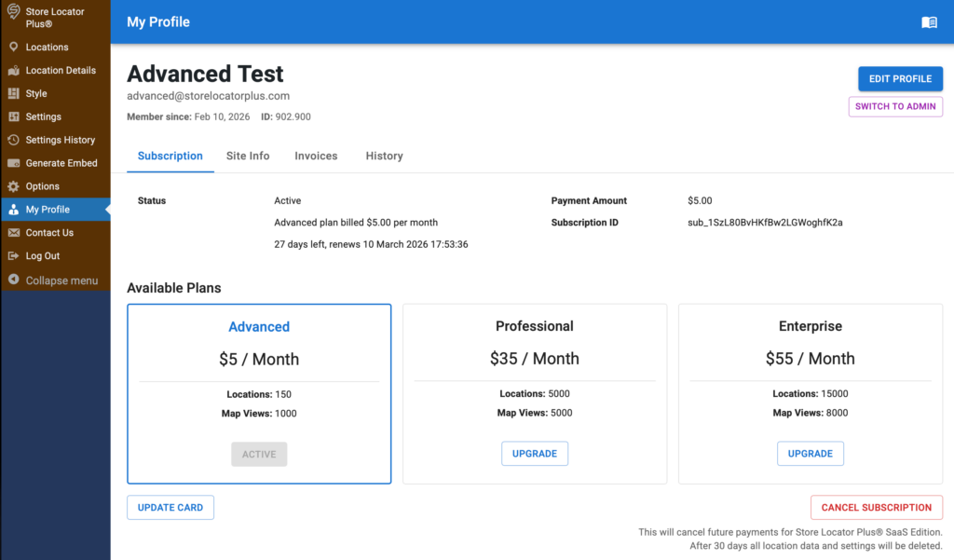954x560 pixels.
Task: Click the Generate Embed icon
Action: [x=13, y=163]
